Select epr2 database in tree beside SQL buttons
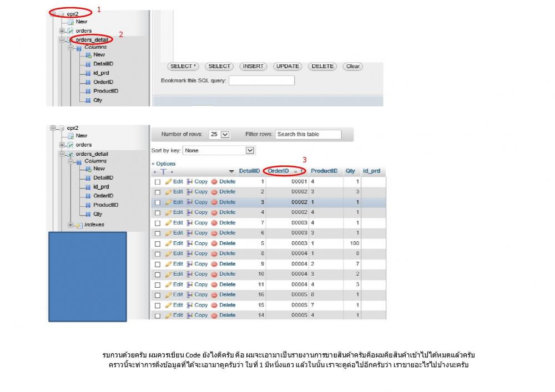555x392 pixels. click(73, 14)
